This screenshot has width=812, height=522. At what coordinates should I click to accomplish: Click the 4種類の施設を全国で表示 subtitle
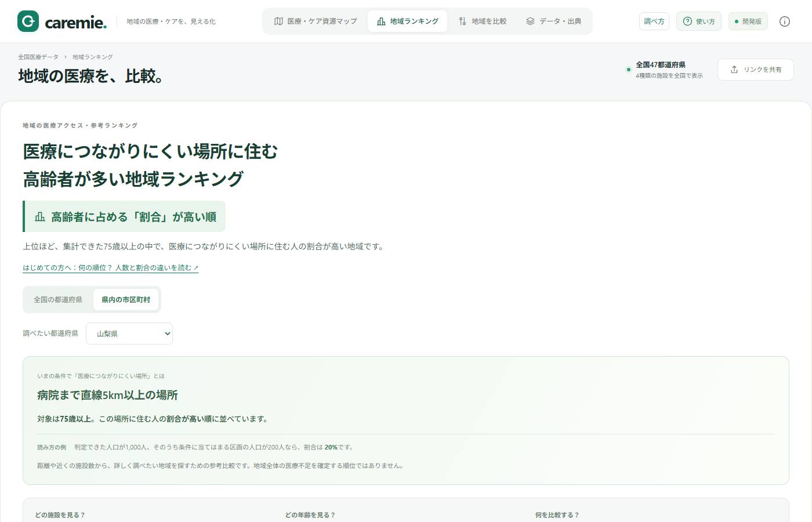pos(669,76)
